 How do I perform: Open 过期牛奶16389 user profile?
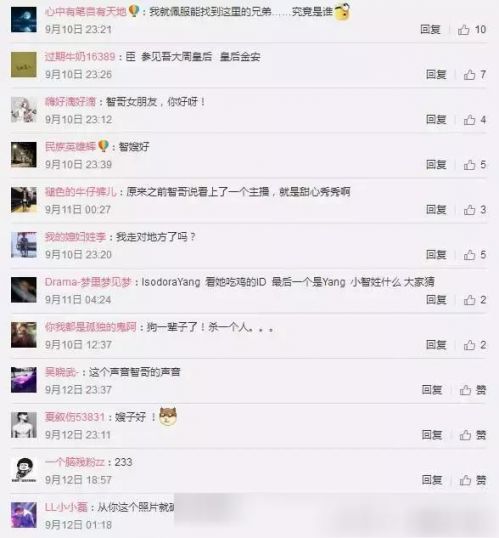80,56
